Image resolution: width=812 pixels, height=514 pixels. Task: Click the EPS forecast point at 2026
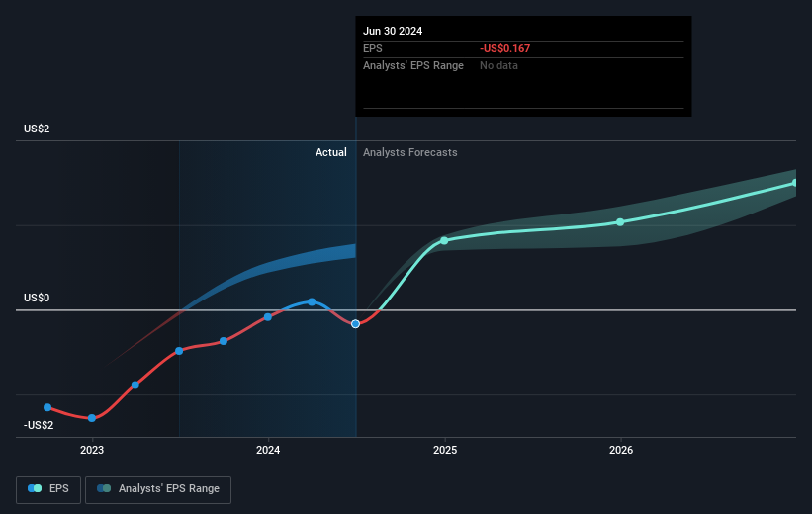pyautogui.click(x=620, y=222)
